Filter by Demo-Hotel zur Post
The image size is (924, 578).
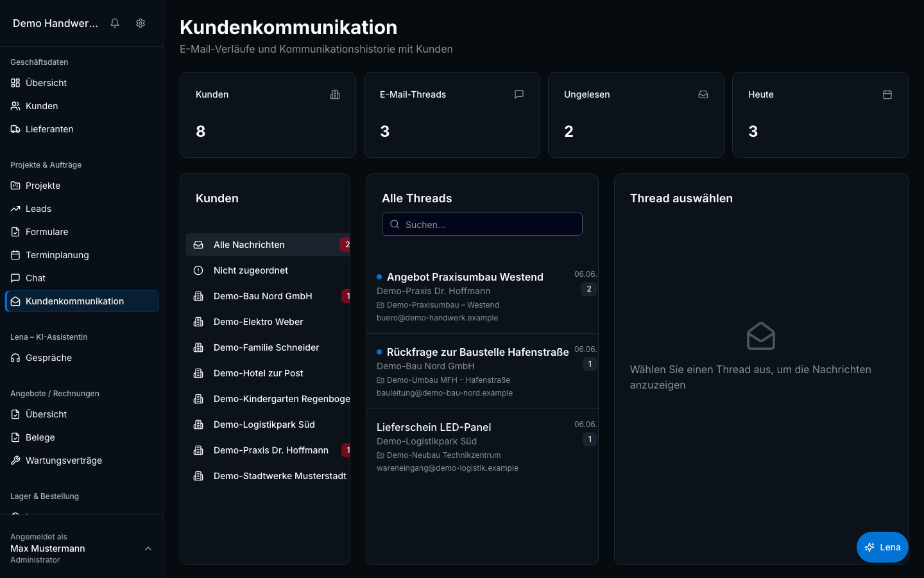pos(268,373)
